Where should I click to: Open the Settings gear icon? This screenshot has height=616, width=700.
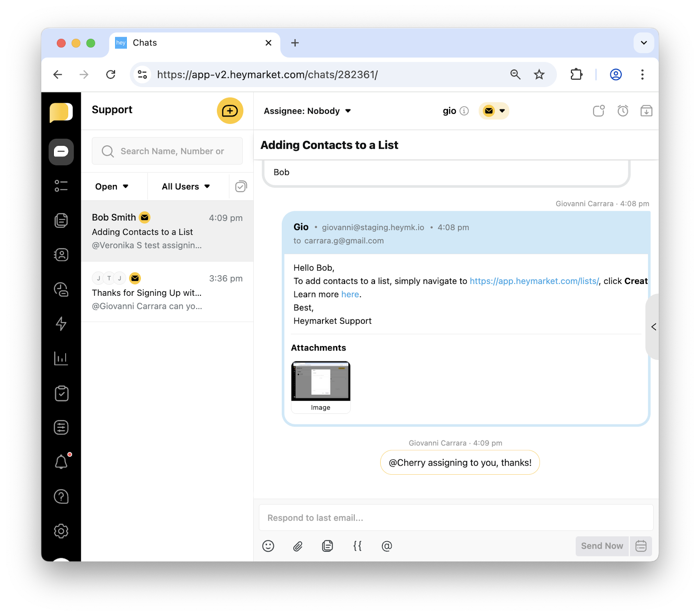click(x=61, y=531)
